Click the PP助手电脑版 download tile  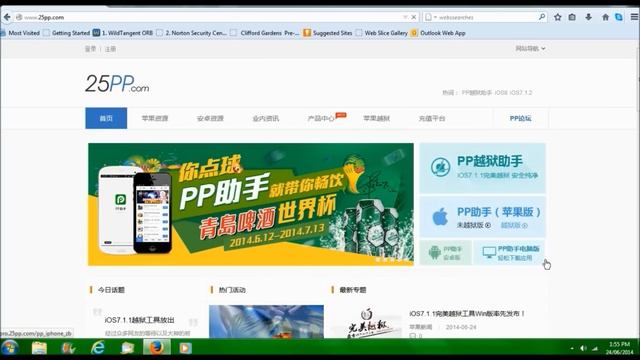point(510,253)
